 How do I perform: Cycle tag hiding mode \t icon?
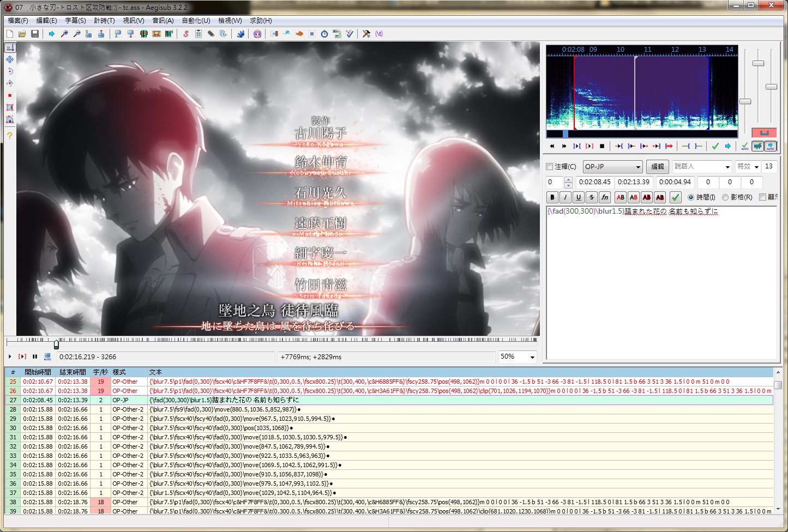[x=379, y=34]
